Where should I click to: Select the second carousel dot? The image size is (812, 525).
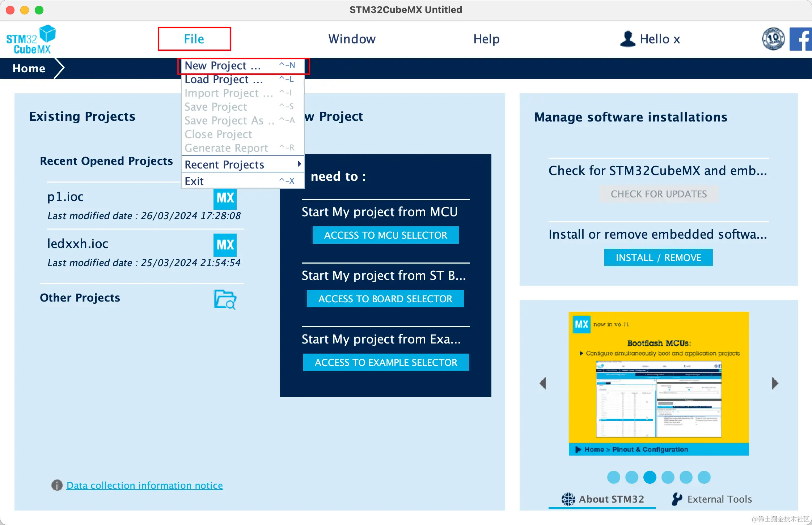632,477
